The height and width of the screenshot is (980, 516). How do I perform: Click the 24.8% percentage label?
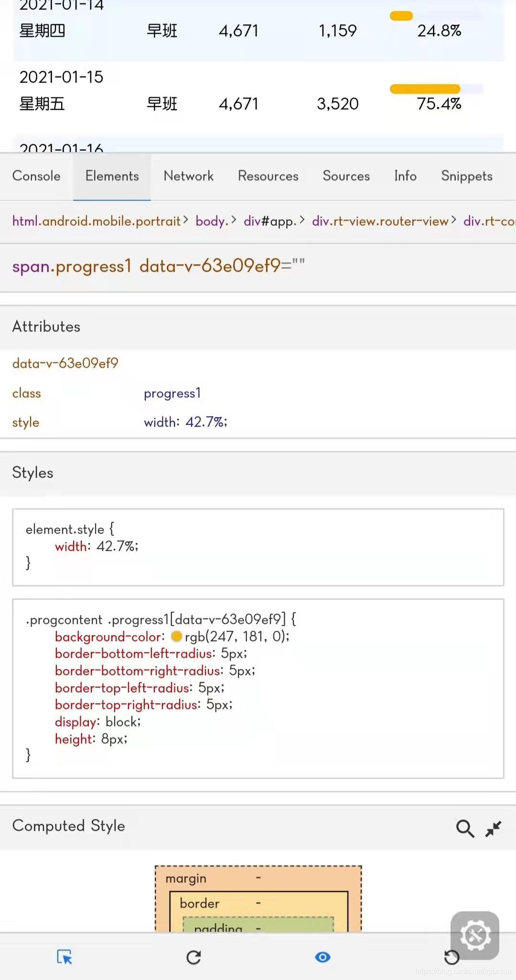(x=439, y=31)
